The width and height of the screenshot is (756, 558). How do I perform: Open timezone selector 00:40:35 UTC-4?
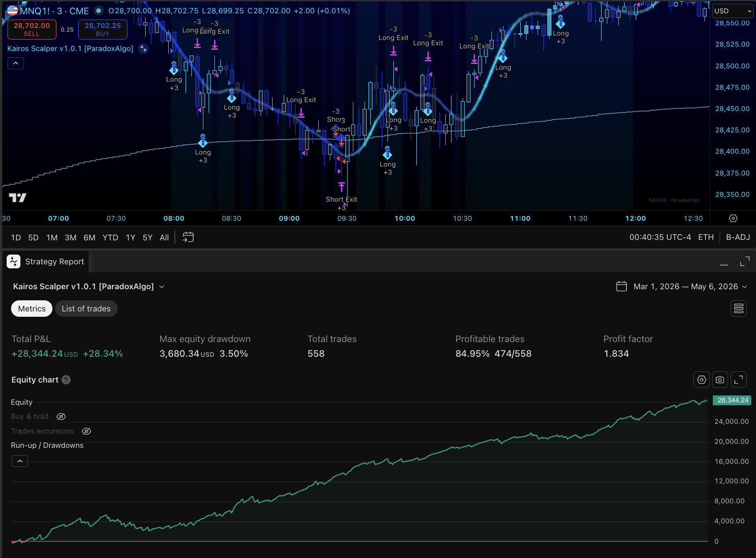pos(660,237)
